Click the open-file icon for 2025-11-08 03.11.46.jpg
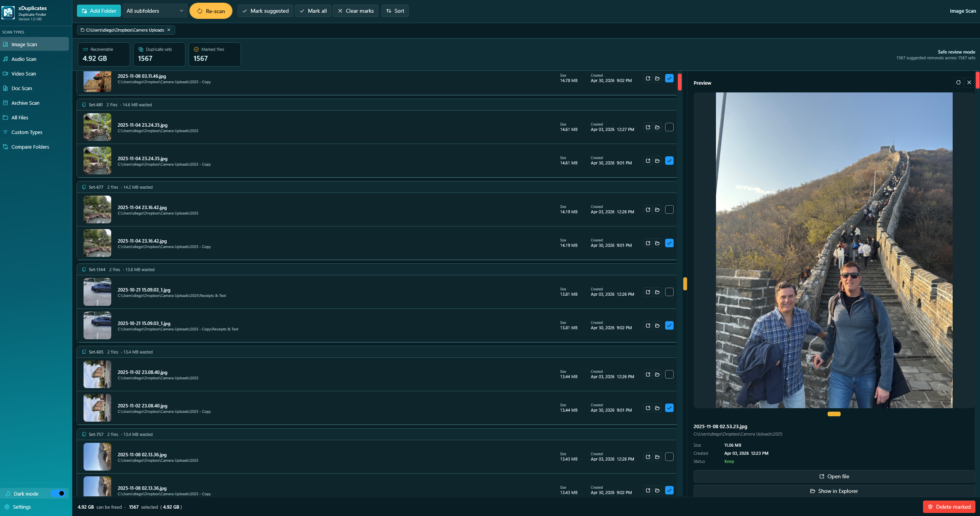980x516 pixels. pos(648,78)
